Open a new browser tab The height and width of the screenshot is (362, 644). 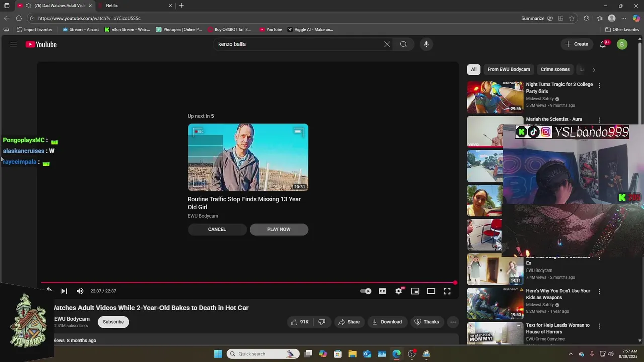[x=181, y=6]
